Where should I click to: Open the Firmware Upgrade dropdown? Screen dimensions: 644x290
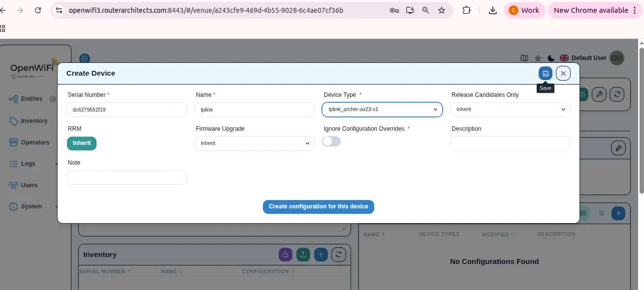pyautogui.click(x=254, y=144)
